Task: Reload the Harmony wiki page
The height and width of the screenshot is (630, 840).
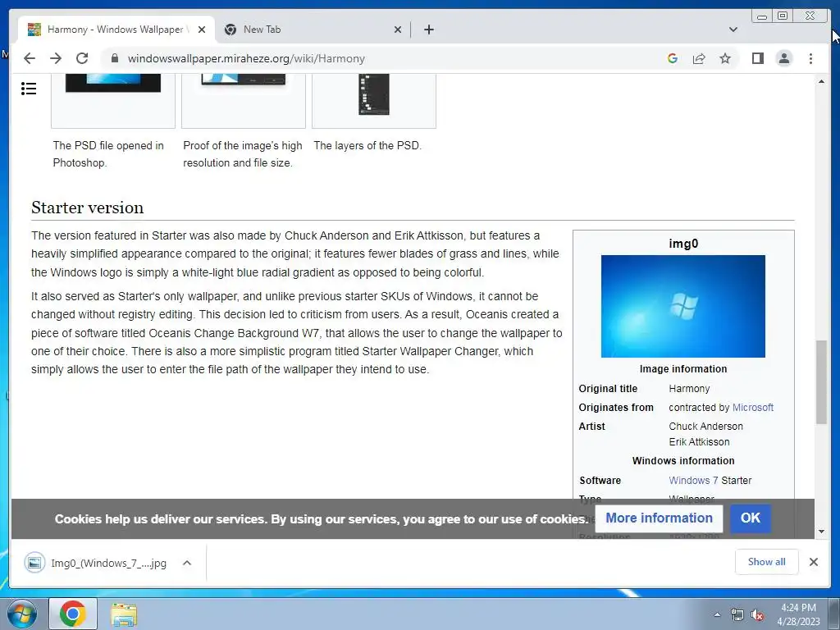Action: [x=82, y=58]
